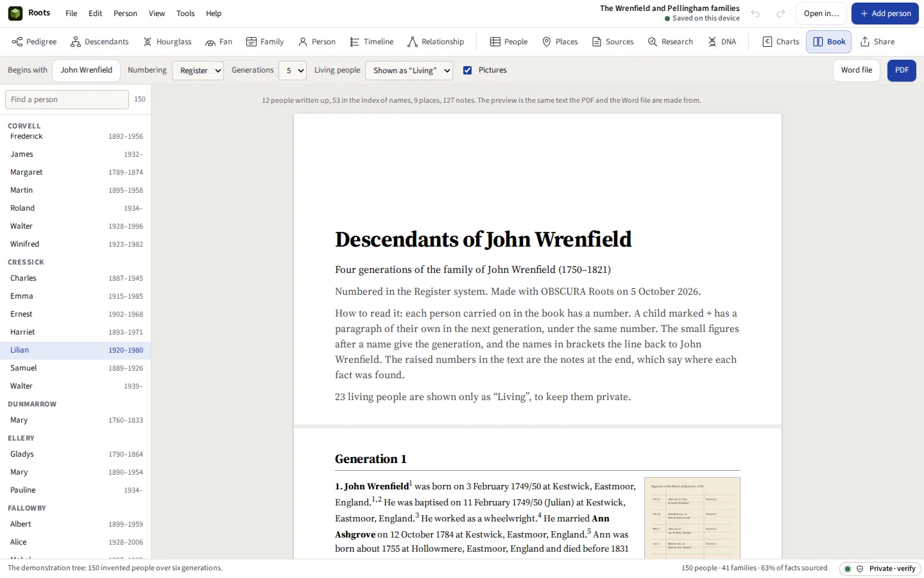Click the undo arrow
Screen dimensions: 924x578
point(755,13)
